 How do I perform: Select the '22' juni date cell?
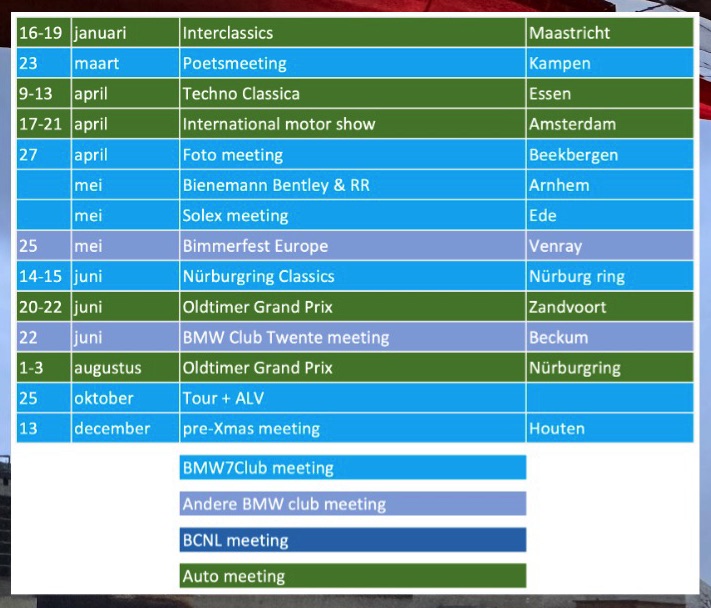point(44,337)
